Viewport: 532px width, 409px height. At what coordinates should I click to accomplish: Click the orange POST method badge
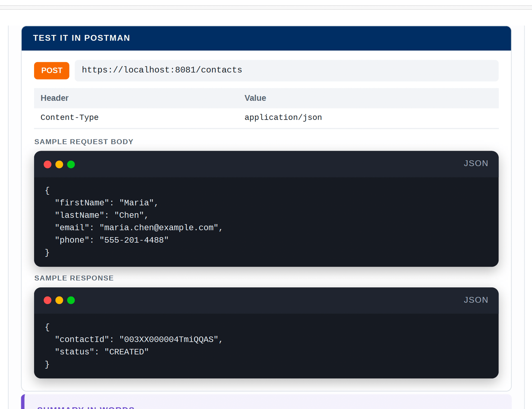point(52,71)
